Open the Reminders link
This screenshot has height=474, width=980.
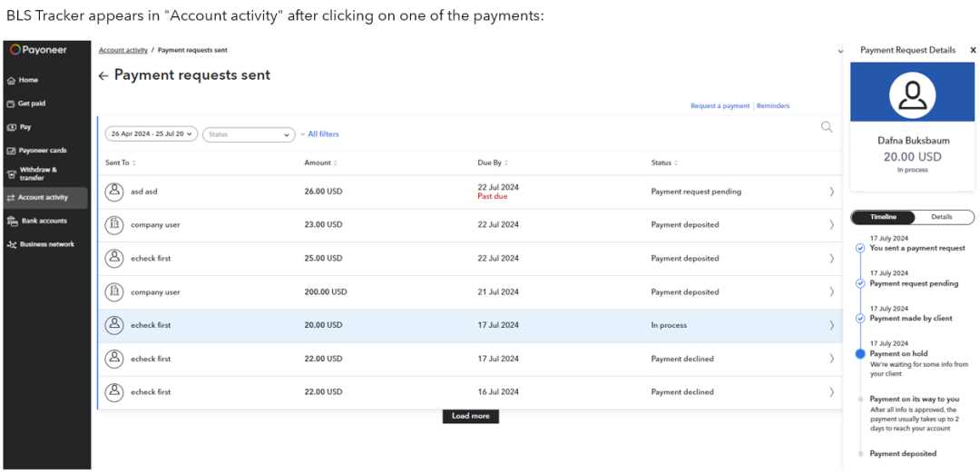[773, 106]
